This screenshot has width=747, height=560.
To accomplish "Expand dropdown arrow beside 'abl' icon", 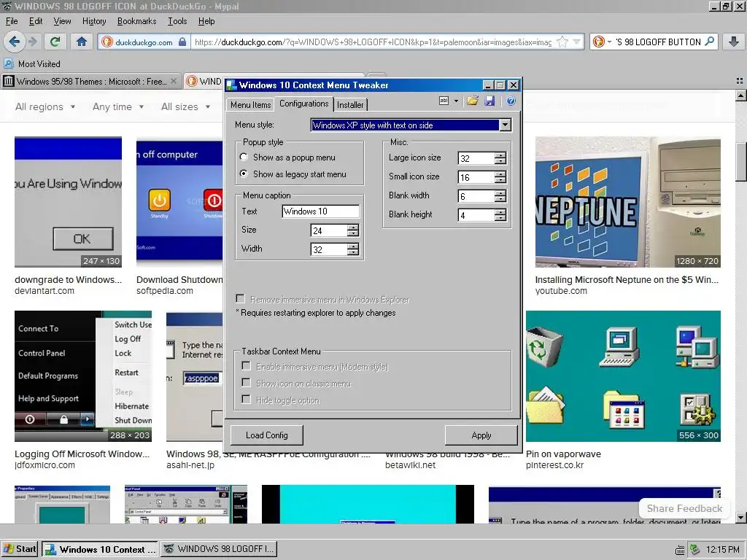I will pyautogui.click(x=456, y=101).
